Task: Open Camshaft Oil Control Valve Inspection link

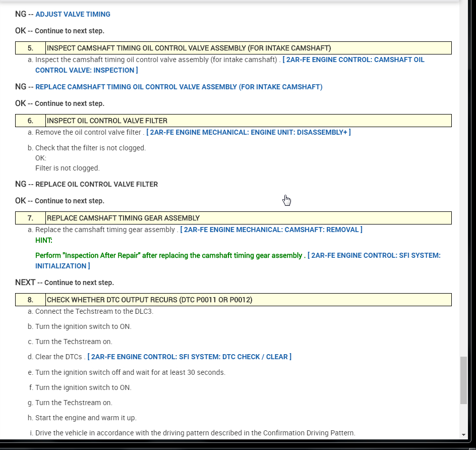Action: (229, 65)
